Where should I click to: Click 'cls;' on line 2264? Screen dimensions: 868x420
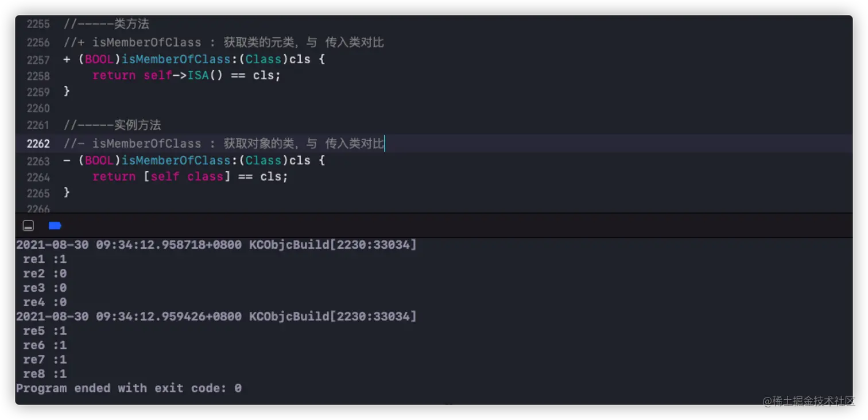pyautogui.click(x=274, y=176)
